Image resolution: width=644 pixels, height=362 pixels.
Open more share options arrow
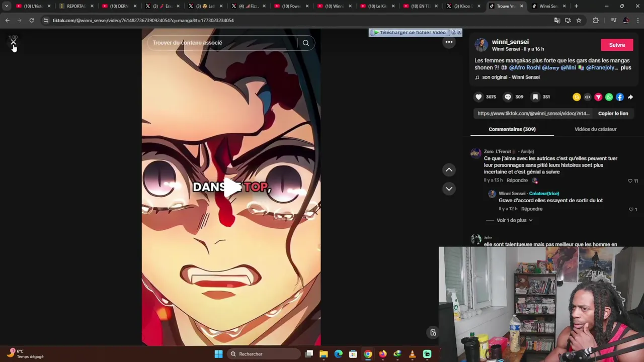[x=630, y=97]
